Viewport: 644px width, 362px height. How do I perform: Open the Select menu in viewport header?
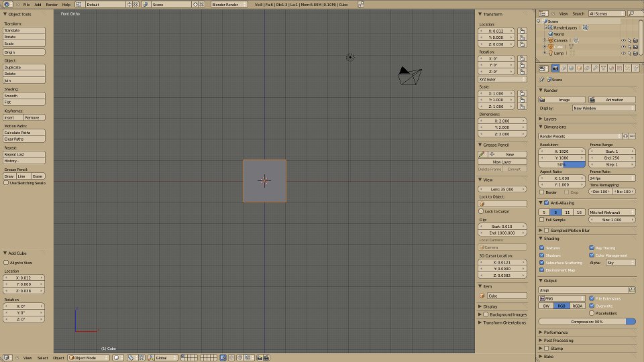(x=43, y=358)
